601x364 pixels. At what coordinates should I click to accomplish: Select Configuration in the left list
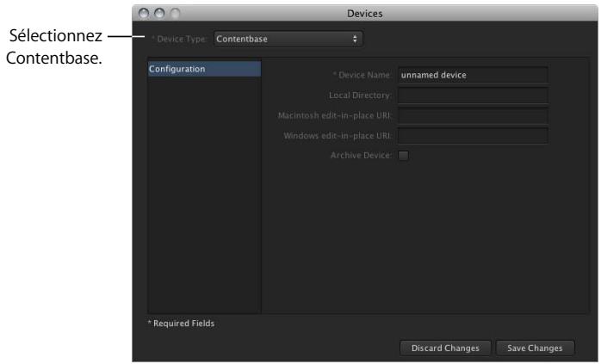tap(204, 69)
